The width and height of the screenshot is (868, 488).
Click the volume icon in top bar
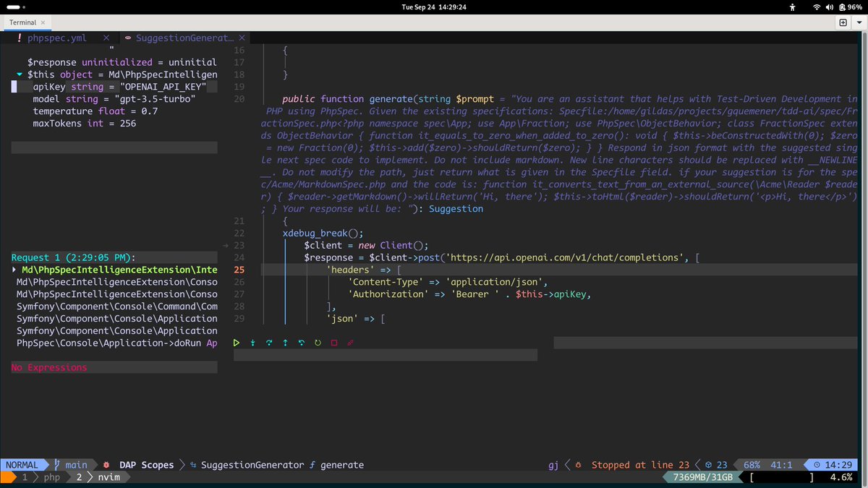(829, 7)
